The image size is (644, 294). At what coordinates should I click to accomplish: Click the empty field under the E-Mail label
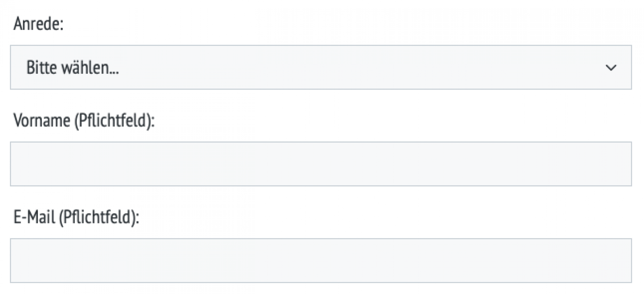click(321, 261)
